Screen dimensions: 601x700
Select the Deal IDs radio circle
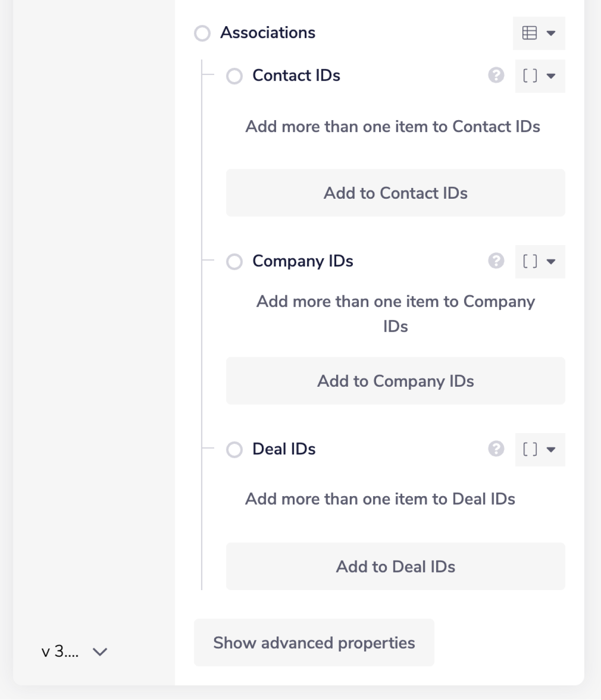click(x=235, y=450)
